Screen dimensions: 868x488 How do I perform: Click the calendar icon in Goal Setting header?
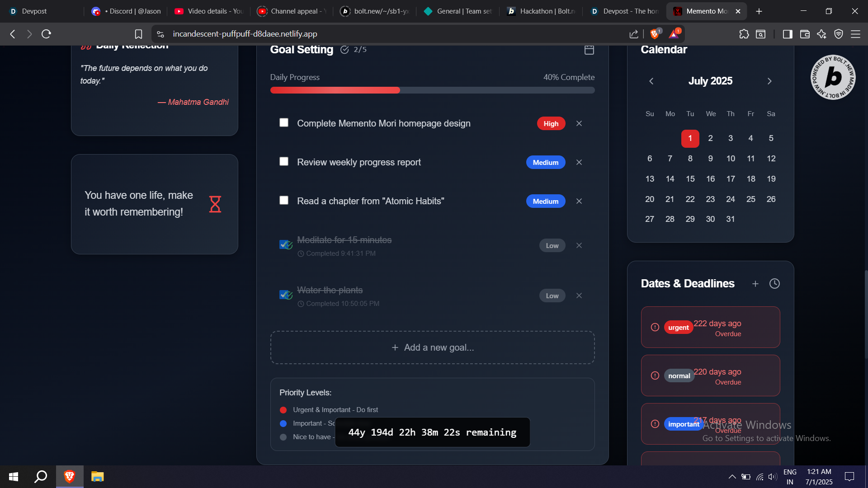pyautogui.click(x=589, y=50)
